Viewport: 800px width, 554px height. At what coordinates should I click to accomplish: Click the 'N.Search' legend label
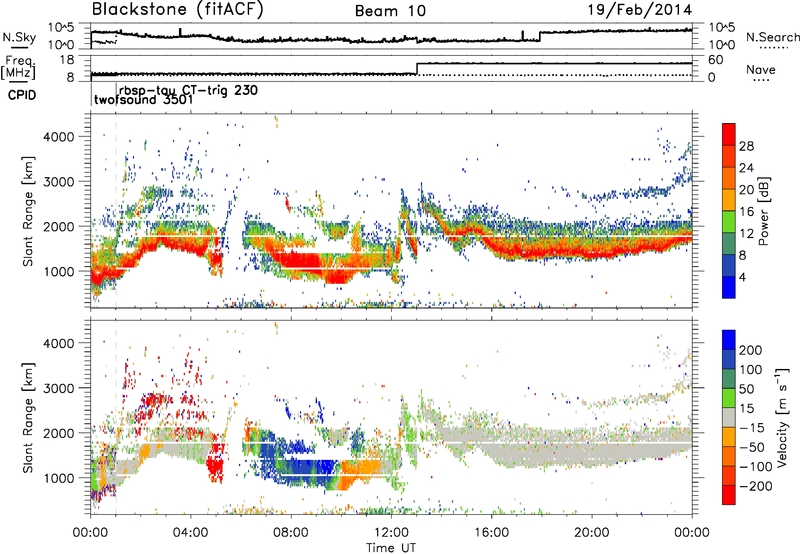[772, 37]
